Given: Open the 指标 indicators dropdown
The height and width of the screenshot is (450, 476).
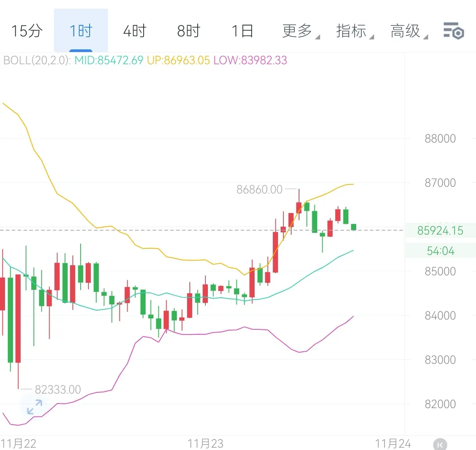Looking at the screenshot, I should pos(355,31).
